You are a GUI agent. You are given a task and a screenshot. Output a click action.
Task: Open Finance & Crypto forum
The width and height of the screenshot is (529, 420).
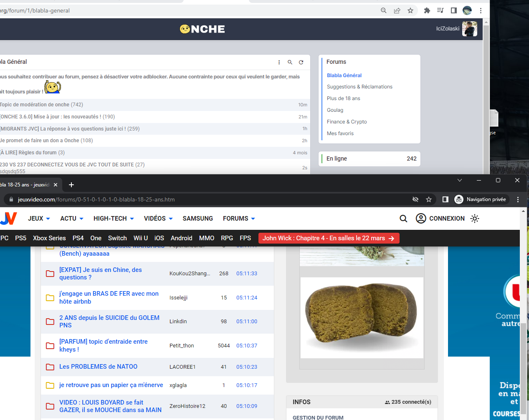tap(347, 122)
